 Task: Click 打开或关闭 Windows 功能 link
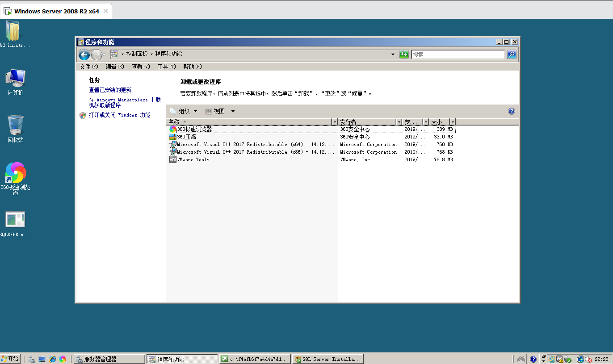point(119,115)
